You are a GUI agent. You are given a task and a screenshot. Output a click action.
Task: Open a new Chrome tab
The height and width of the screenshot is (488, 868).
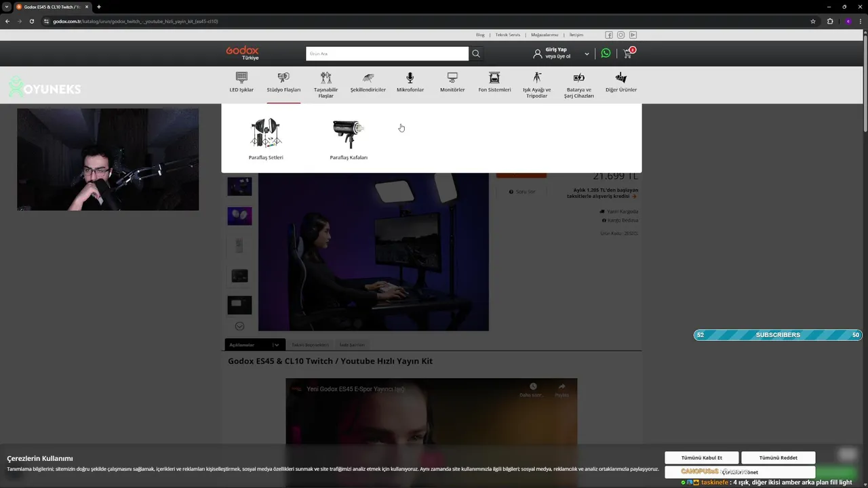99,7
